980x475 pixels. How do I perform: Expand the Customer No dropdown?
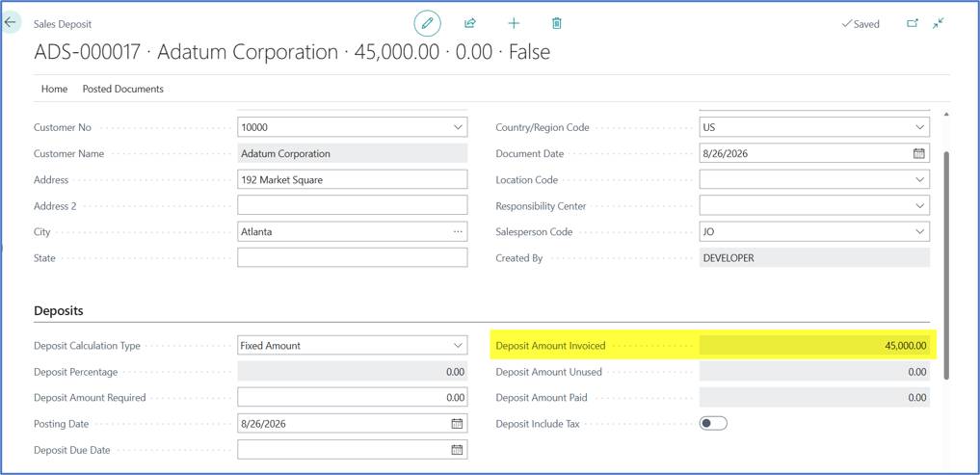pos(458,127)
